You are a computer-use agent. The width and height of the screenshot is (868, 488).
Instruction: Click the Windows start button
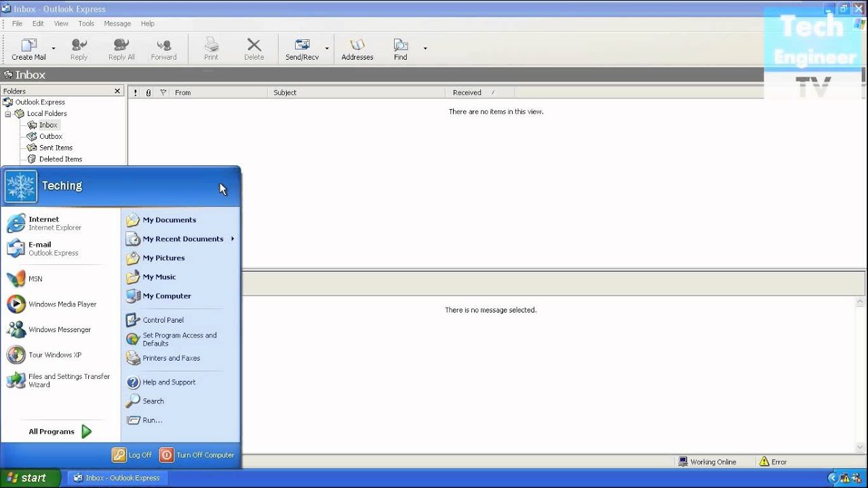click(30, 478)
